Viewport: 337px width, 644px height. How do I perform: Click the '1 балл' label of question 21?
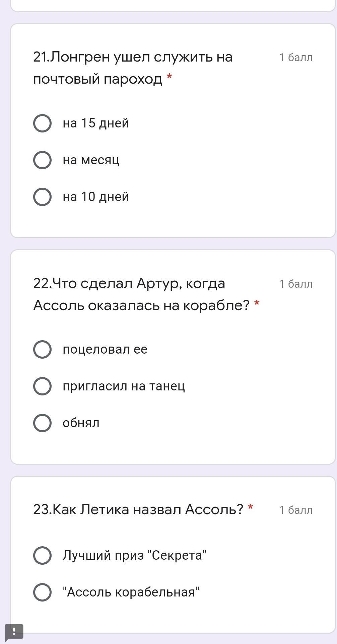coord(296,58)
